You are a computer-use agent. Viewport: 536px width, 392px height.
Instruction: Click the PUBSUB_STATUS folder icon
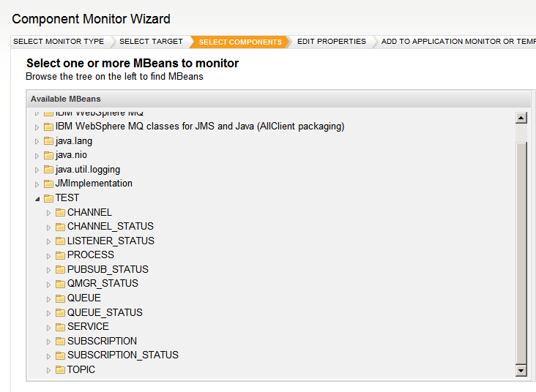pos(60,270)
